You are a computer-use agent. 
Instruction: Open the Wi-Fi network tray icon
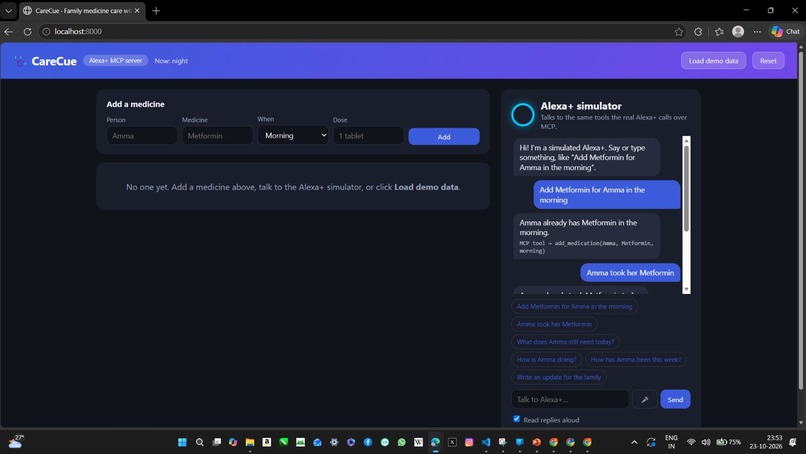click(x=691, y=442)
